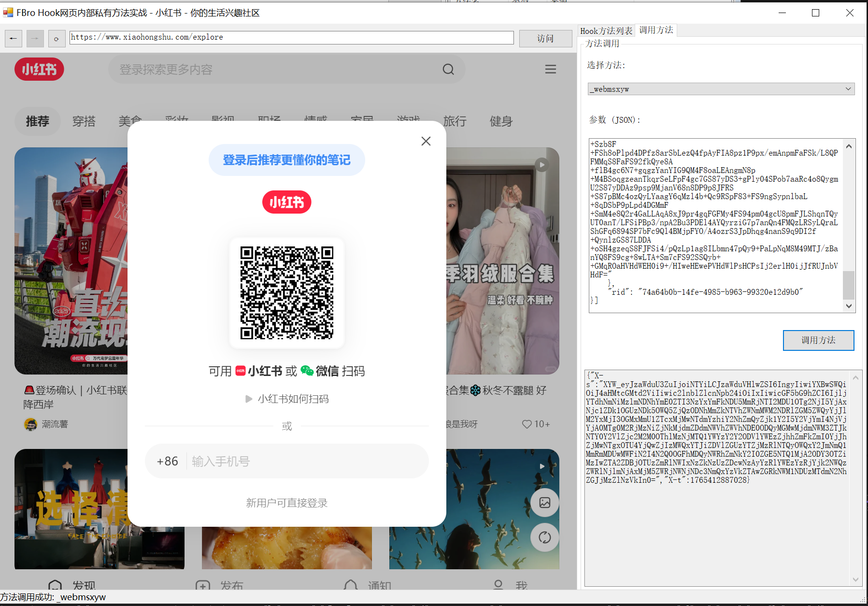
Task: Click the 小红书 logo in page header
Action: (39, 69)
